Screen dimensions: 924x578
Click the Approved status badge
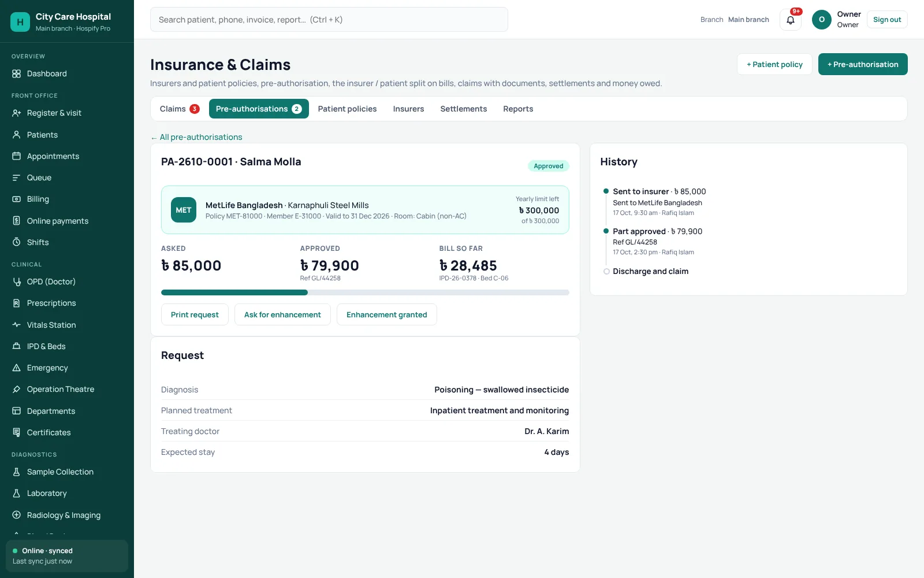549,166
